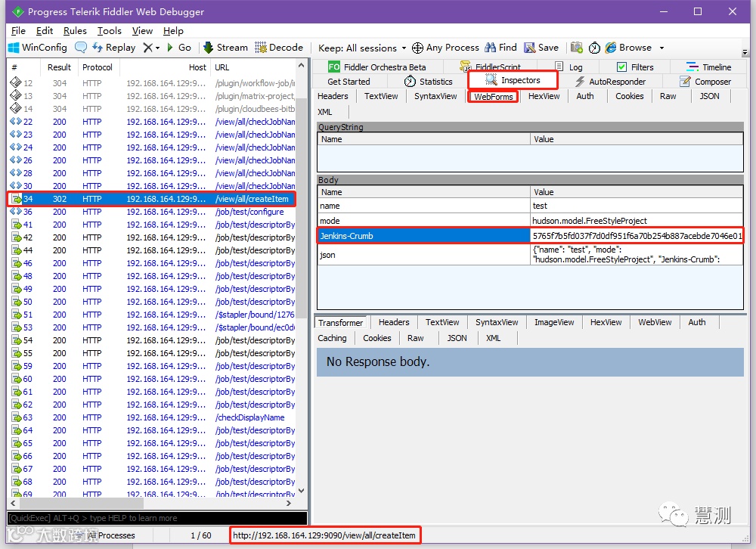Select session 34 createItem row
The width and height of the screenshot is (756, 549).
tap(151, 199)
